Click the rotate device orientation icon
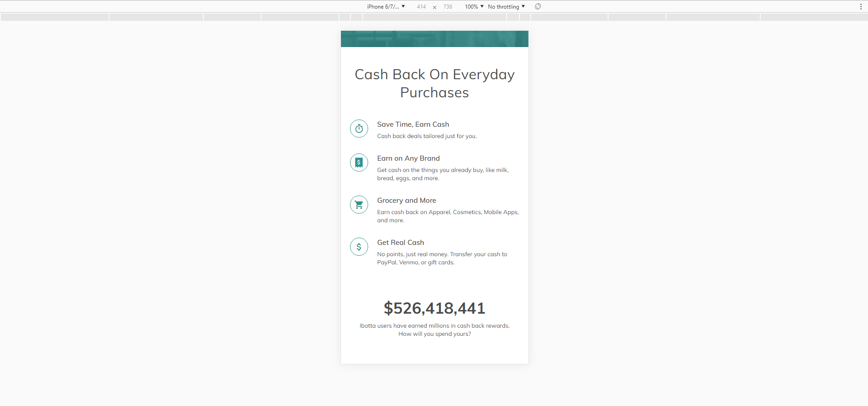 pyautogui.click(x=538, y=6)
